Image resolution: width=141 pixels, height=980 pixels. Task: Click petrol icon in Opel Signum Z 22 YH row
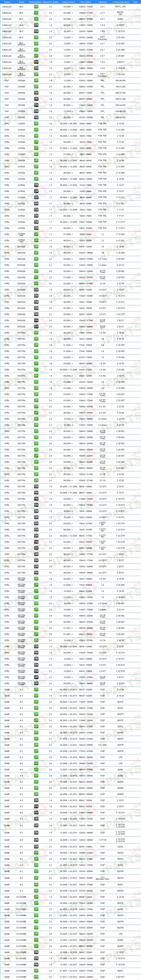point(36,265)
